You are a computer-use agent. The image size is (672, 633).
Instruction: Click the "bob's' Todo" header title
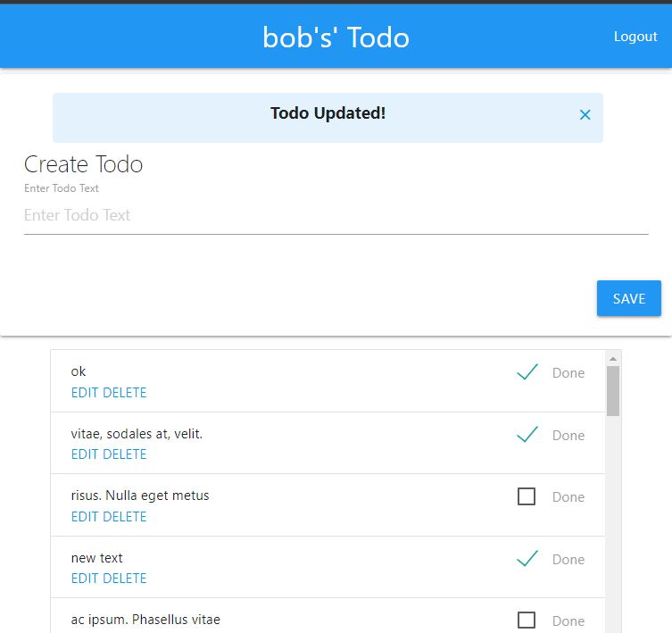pos(336,37)
